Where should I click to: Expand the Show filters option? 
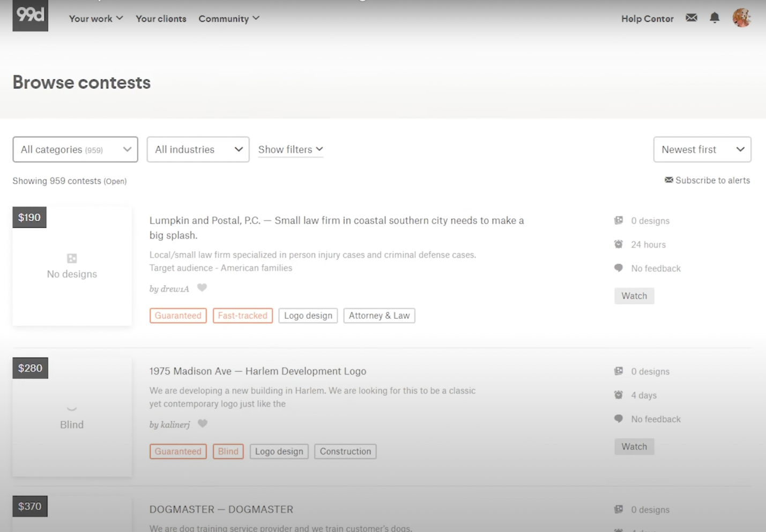291,149
